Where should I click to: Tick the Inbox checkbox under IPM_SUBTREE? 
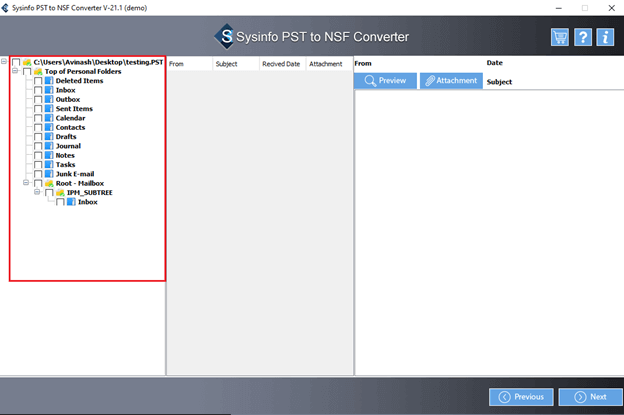(x=60, y=202)
